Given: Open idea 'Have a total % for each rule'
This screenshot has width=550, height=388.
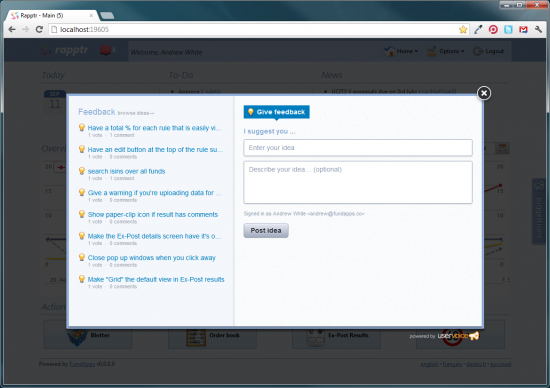Looking at the screenshot, I should coord(154,128).
